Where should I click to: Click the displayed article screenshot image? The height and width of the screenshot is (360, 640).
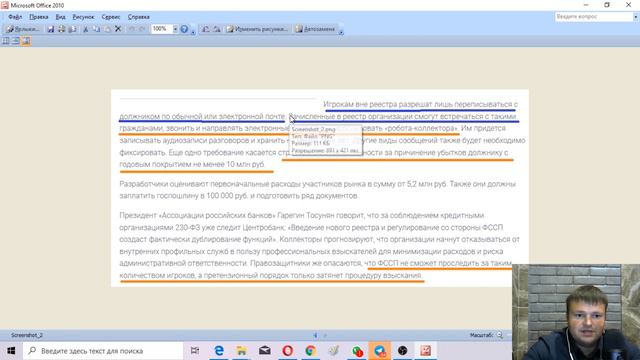tap(320, 188)
